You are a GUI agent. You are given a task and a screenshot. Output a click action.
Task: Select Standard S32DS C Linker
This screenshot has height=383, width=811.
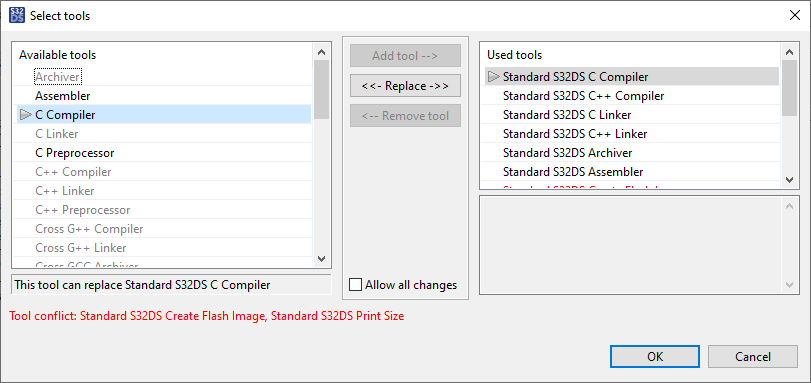[567, 115]
